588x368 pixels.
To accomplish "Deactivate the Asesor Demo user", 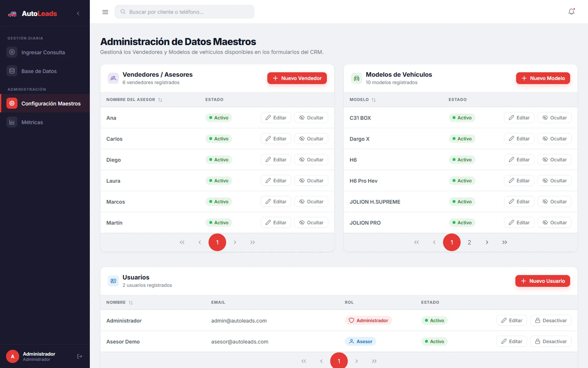I will (x=551, y=341).
